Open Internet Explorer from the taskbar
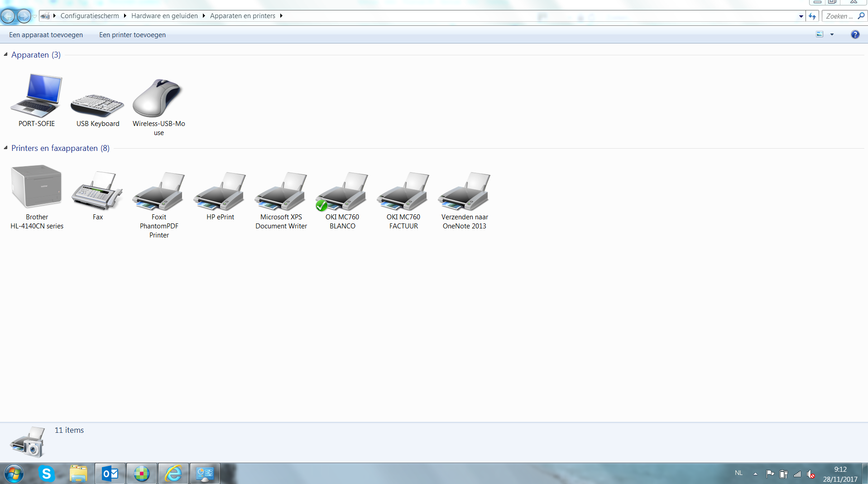868x484 pixels. [173, 474]
